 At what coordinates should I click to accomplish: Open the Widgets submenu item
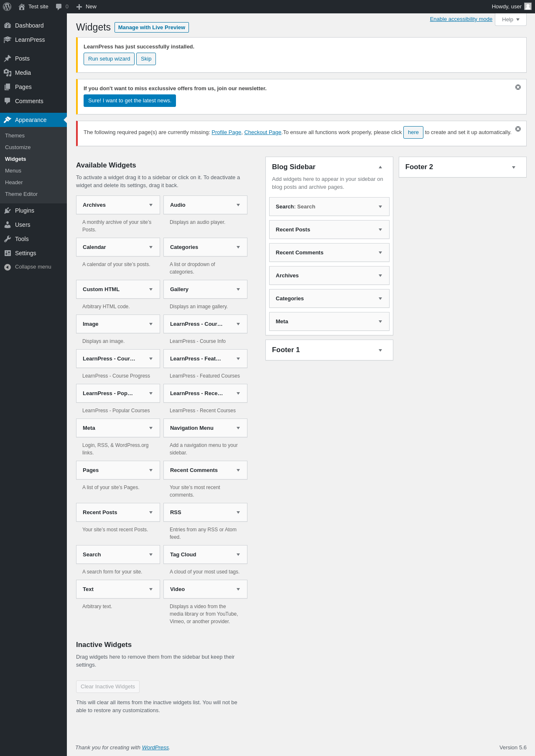[15, 159]
